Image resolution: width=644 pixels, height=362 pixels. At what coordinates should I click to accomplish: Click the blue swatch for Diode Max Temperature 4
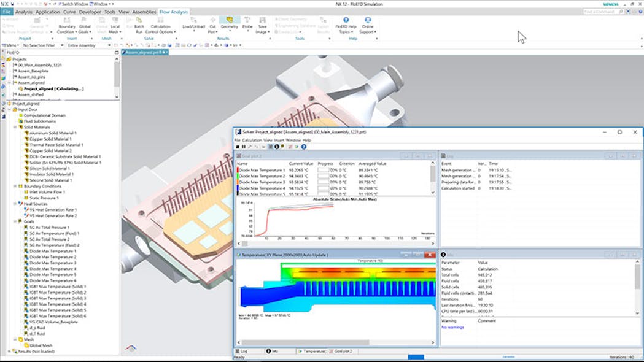pos(238,188)
